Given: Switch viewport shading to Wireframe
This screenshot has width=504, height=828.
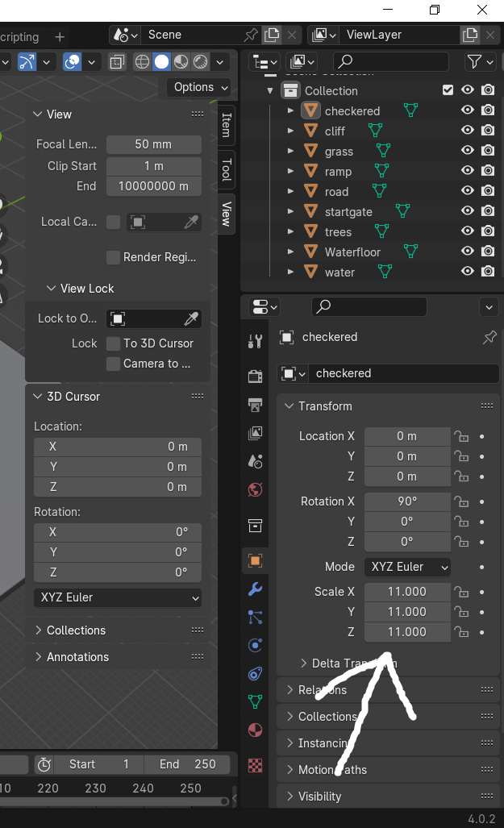Looking at the screenshot, I should click(142, 62).
